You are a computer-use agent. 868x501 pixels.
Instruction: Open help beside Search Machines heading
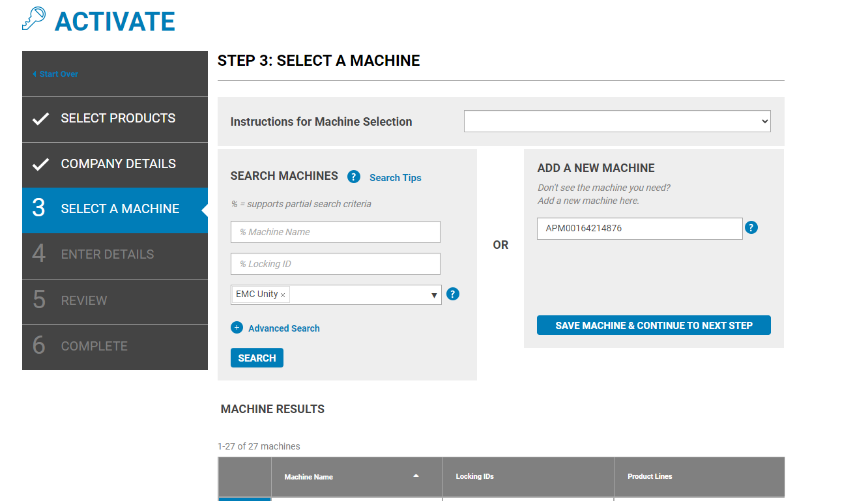(x=354, y=177)
